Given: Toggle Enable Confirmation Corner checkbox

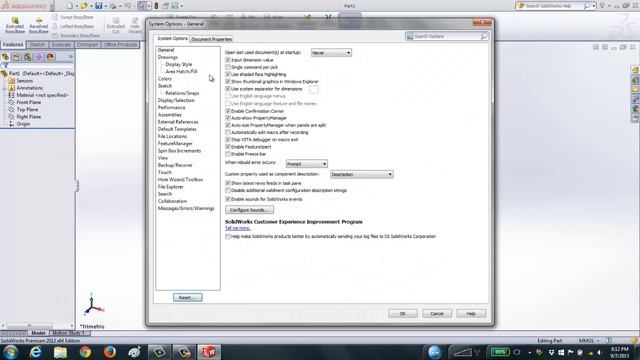Looking at the screenshot, I should tap(228, 111).
